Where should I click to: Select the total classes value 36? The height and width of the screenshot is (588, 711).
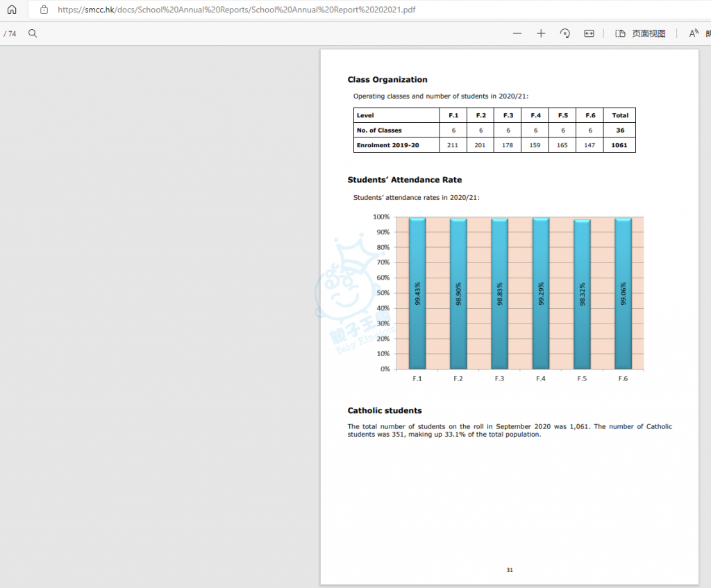tap(620, 131)
